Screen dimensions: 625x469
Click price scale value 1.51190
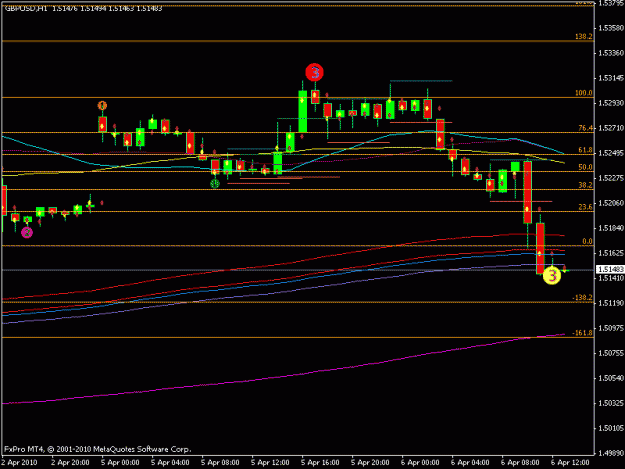click(611, 303)
